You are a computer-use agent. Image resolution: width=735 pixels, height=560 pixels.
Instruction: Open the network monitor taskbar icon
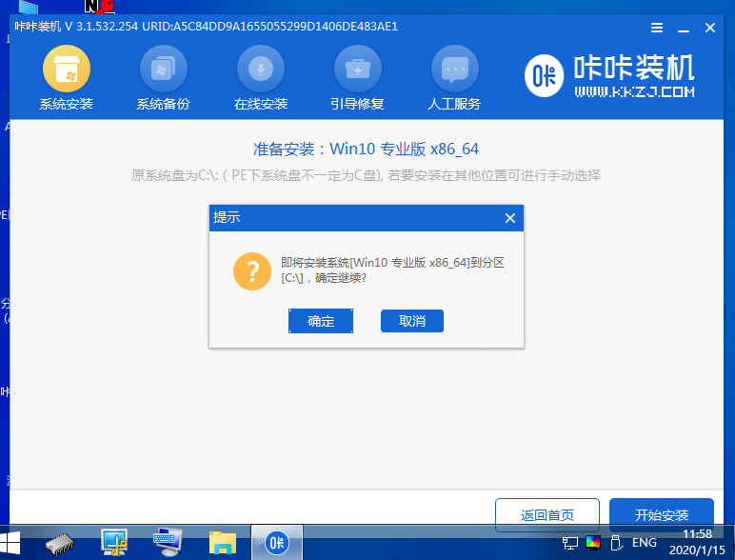coord(116,543)
